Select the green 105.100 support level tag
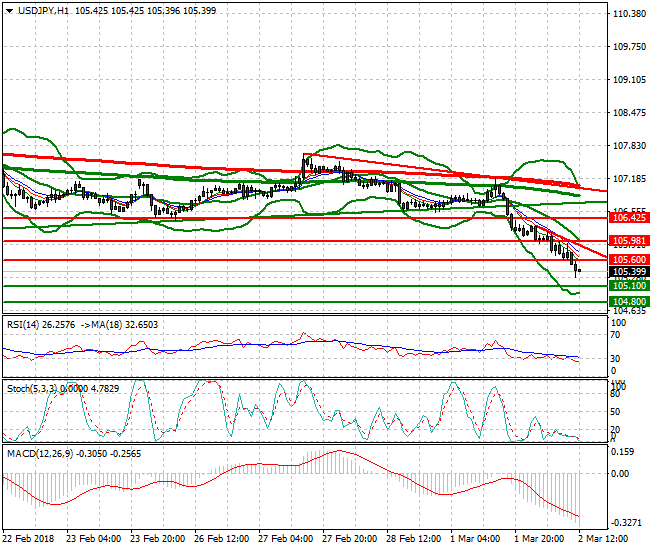Viewport: 650px width, 550px height. 627,286
